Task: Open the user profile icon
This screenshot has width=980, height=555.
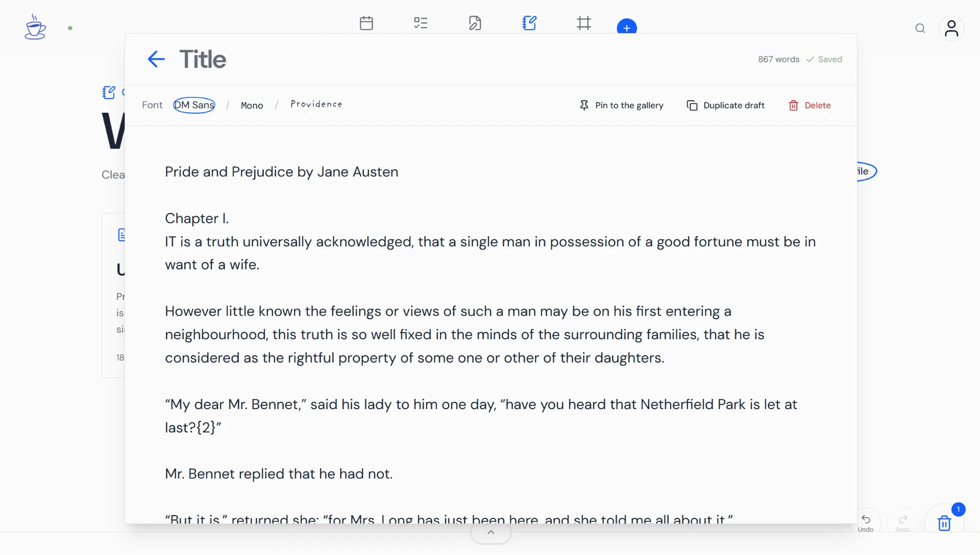Action: click(951, 29)
